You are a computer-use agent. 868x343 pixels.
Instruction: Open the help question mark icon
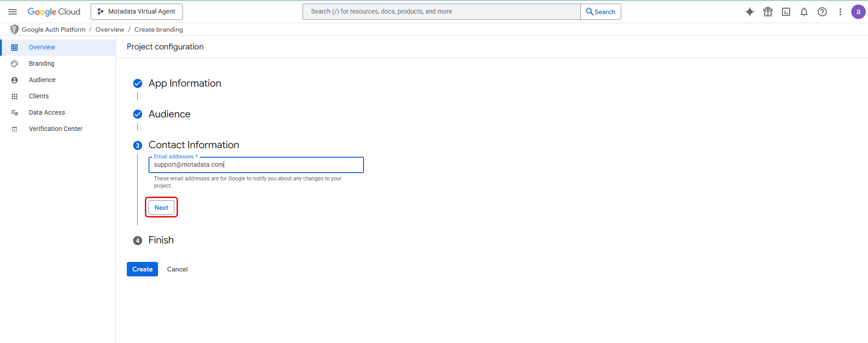[x=822, y=12]
